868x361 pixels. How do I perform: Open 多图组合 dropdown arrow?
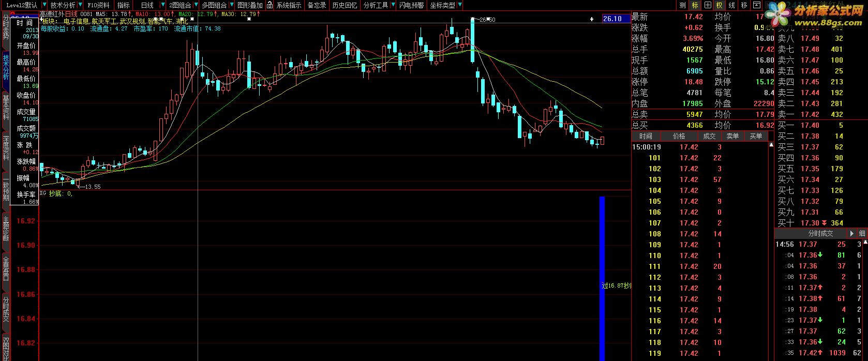tap(231, 5)
